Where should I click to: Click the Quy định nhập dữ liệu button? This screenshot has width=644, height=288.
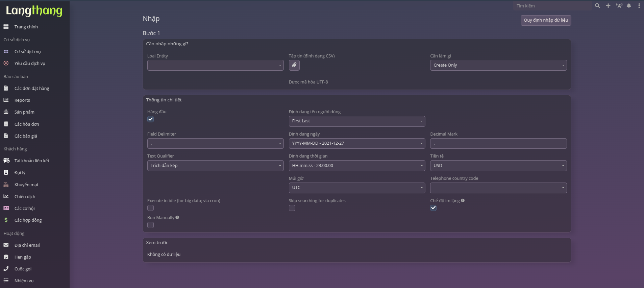[x=546, y=20]
